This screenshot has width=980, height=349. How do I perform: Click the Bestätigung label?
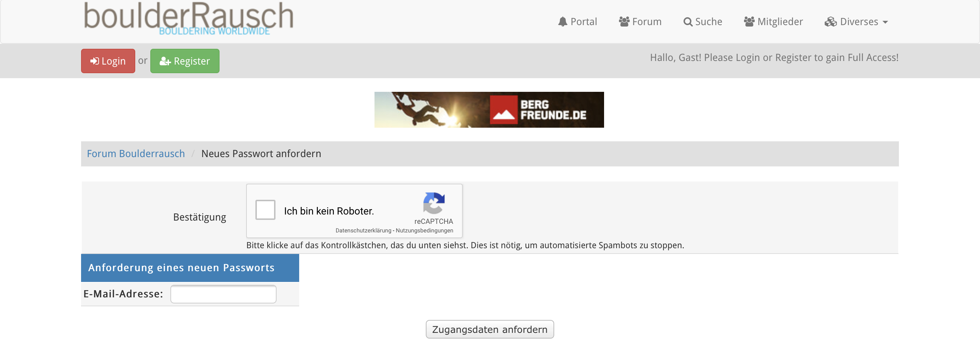(200, 217)
